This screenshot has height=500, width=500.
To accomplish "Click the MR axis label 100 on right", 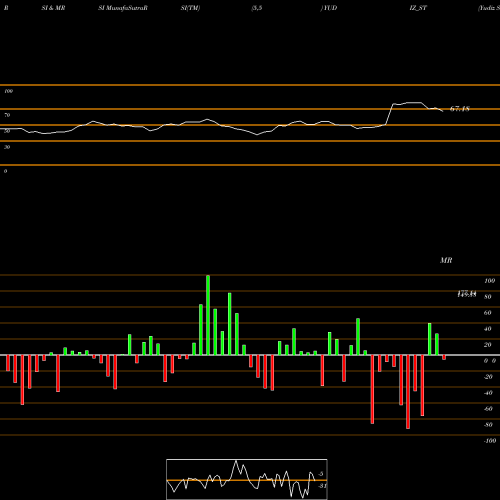I will (489, 281).
